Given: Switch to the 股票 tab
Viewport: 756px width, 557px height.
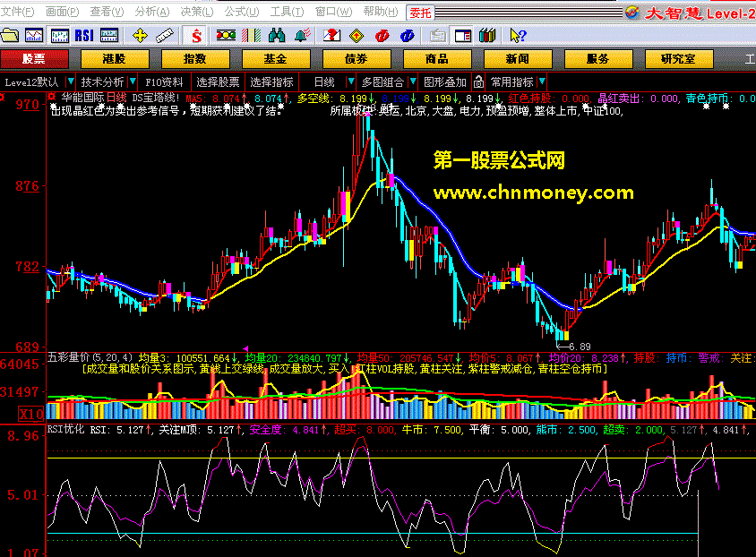Looking at the screenshot, I should [x=34, y=59].
